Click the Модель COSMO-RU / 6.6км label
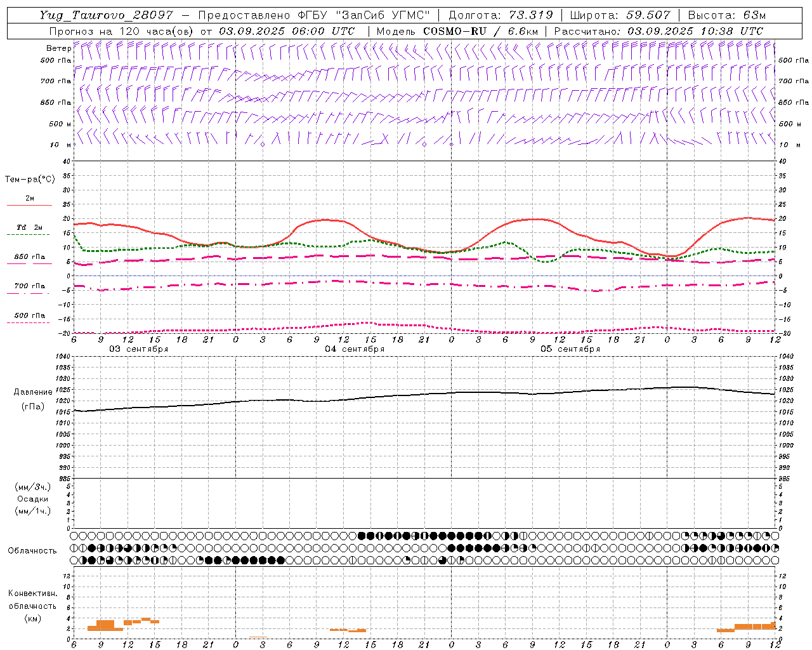812x650 pixels. tap(457, 31)
